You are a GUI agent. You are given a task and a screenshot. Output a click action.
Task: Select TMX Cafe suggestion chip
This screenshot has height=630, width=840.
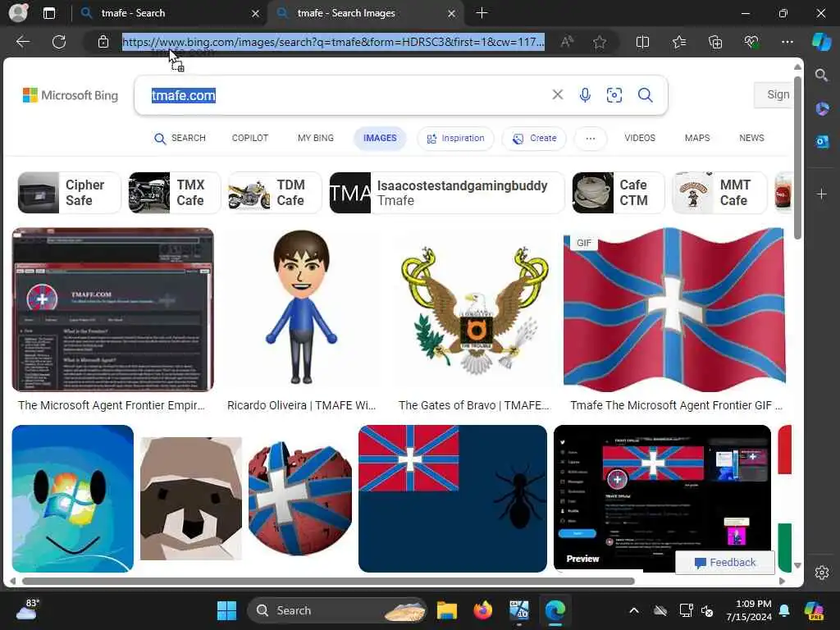pyautogui.click(x=175, y=193)
